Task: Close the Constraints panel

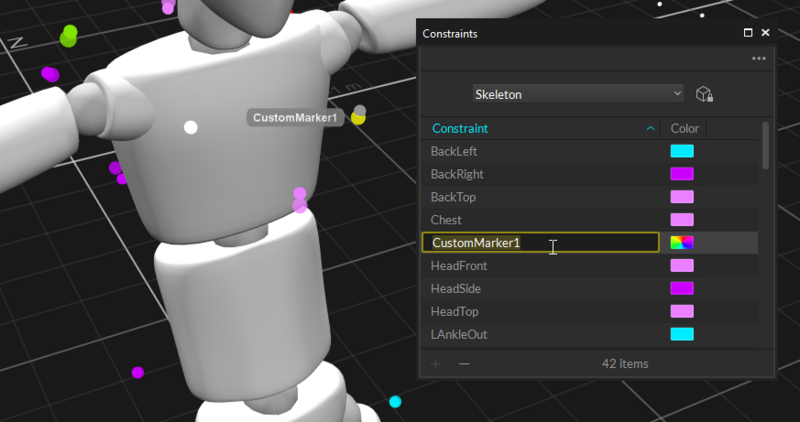Action: click(766, 33)
